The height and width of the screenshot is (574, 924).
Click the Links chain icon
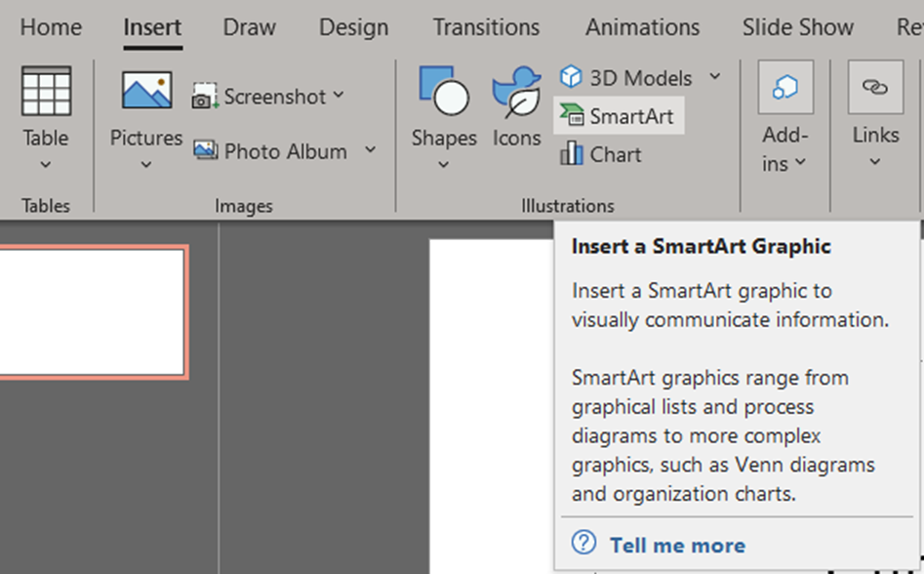pyautogui.click(x=875, y=87)
